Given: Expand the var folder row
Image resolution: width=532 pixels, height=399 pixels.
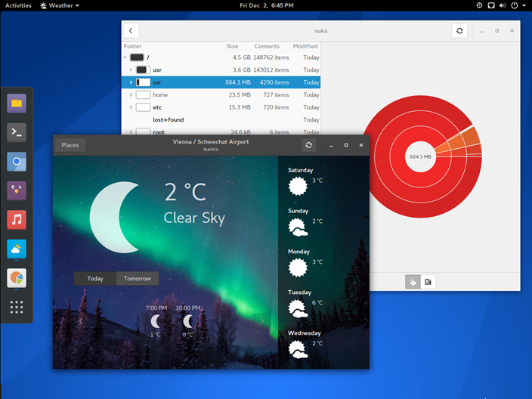Looking at the screenshot, I should pyautogui.click(x=131, y=82).
